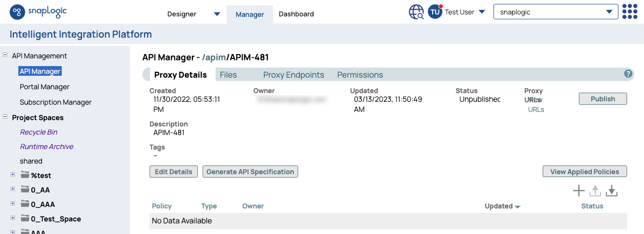Click the Publish button
The height and width of the screenshot is (234, 644).
click(x=603, y=98)
